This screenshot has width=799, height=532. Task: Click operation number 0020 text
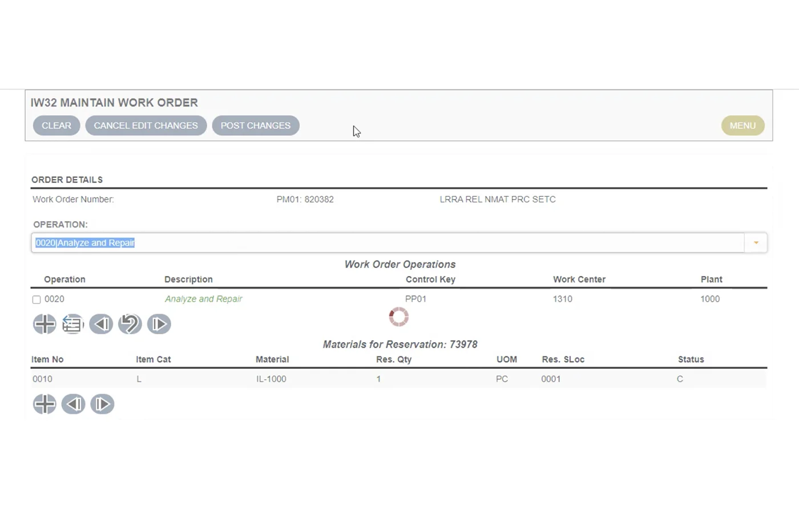tap(54, 299)
